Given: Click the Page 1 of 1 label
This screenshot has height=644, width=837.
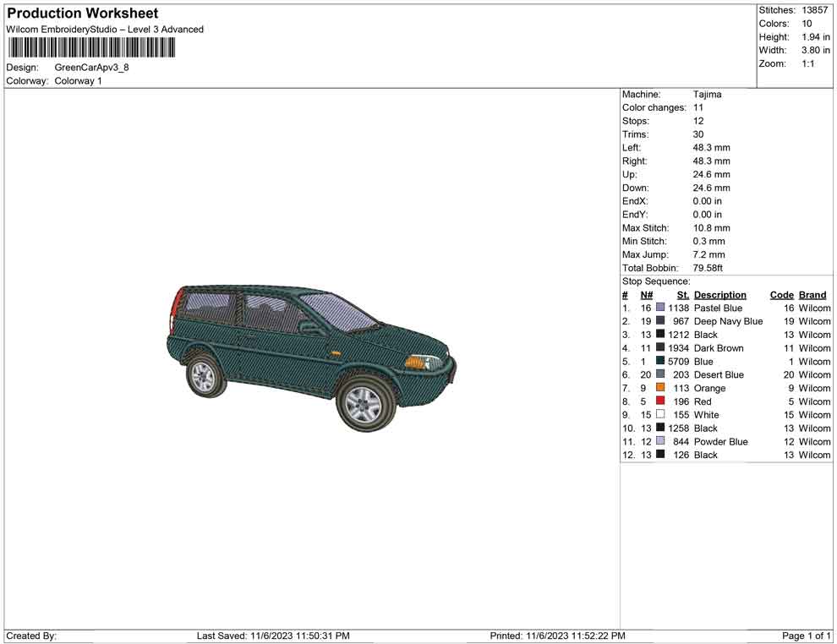Looking at the screenshot, I should click(803, 636).
